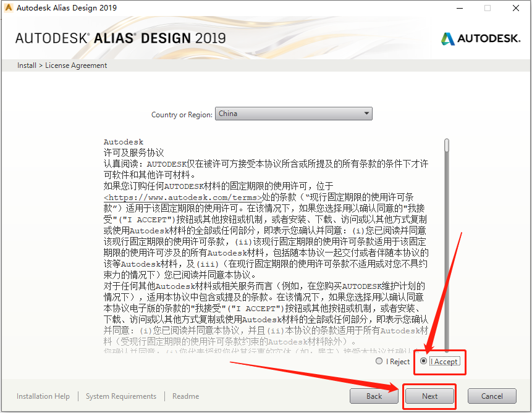Click the Next button

[429, 396]
